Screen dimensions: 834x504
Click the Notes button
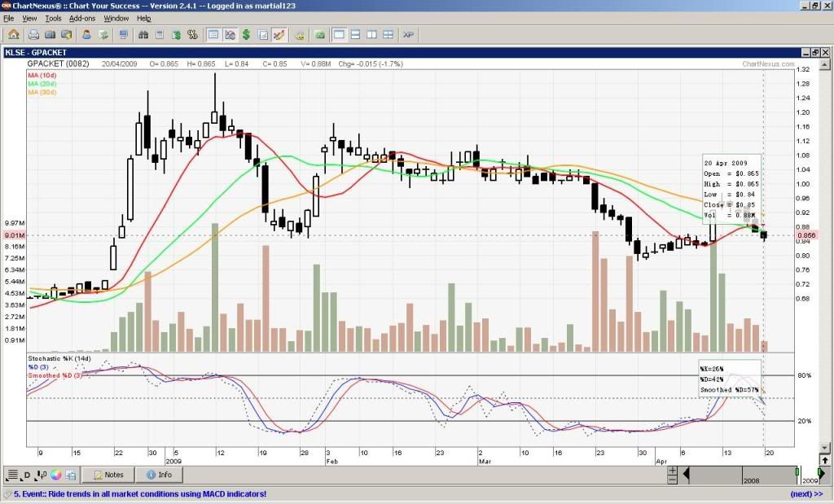point(108,475)
